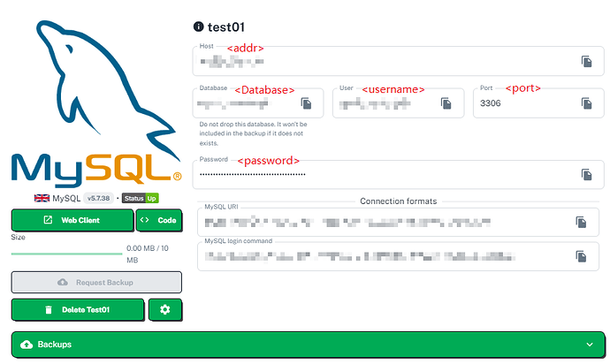Screen dimensions: 610x364
Task: Click the Port field showing 3306
Action: point(538,103)
